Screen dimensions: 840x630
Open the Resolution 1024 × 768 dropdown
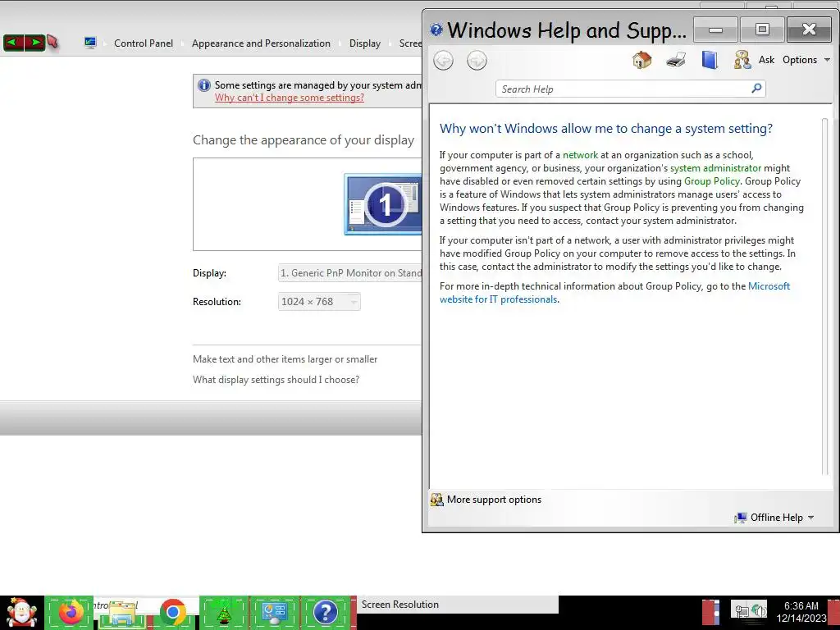pyautogui.click(x=319, y=302)
